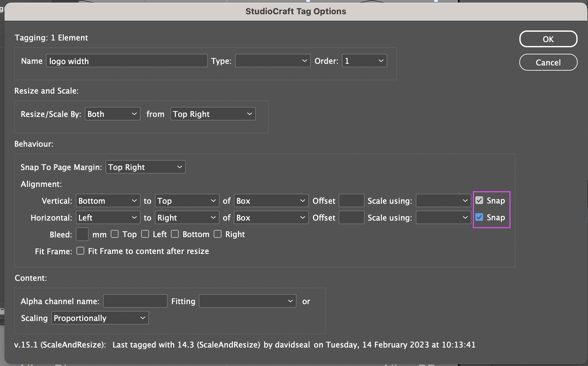Viewport: 588px width, 366px height.
Task: Uncheck the Horizontal Snap checkbox
Action: tap(479, 217)
